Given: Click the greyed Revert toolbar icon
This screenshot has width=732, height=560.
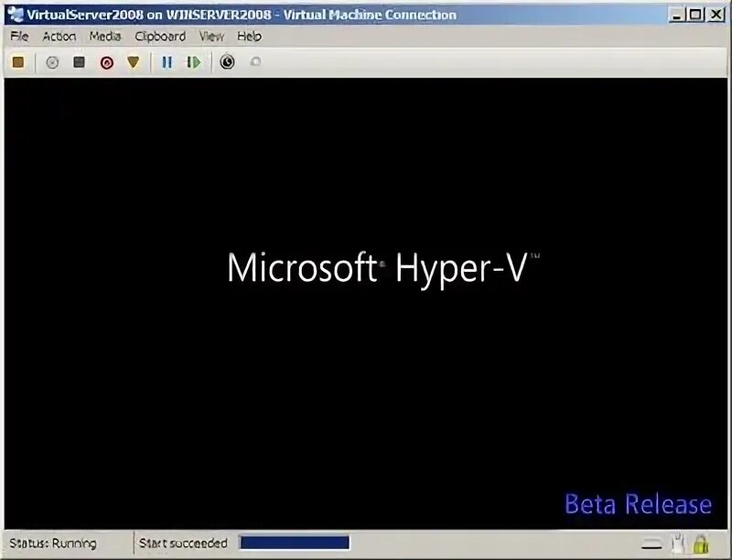Looking at the screenshot, I should coord(255,61).
